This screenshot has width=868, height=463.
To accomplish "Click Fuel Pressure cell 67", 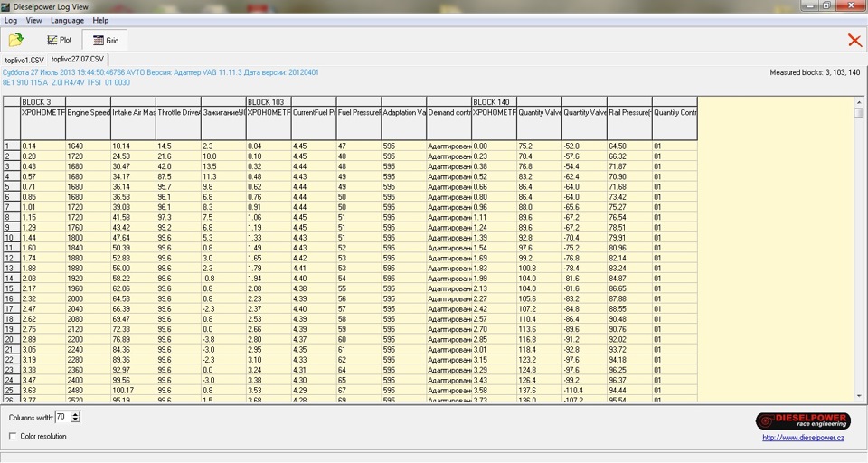I will (x=359, y=390).
